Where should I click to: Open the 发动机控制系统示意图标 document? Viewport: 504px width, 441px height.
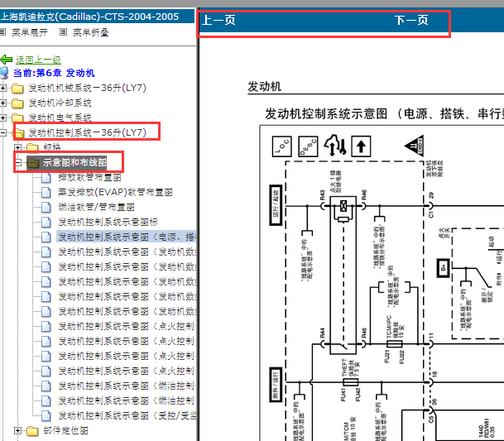pos(108,222)
